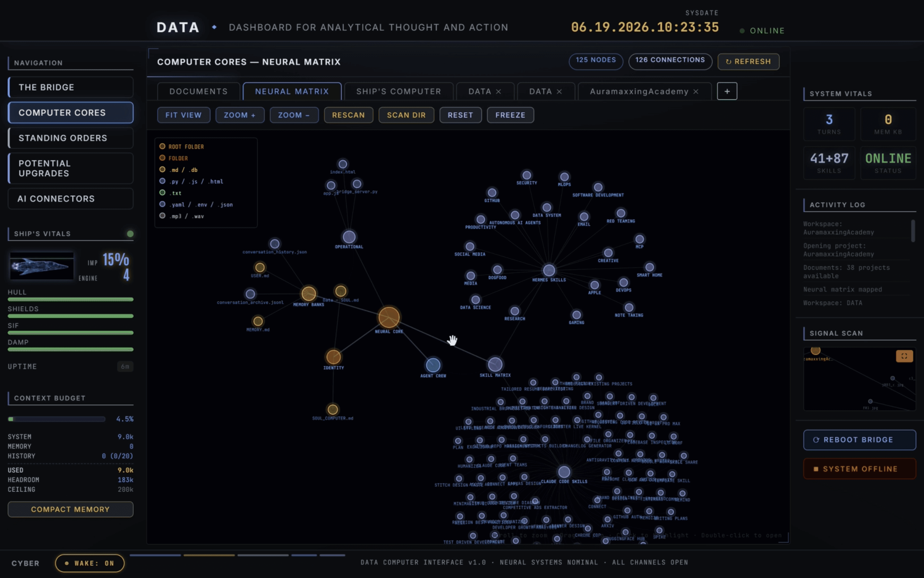924x578 pixels.
Task: Click the COMPACT MEMORY button
Action: point(71,509)
